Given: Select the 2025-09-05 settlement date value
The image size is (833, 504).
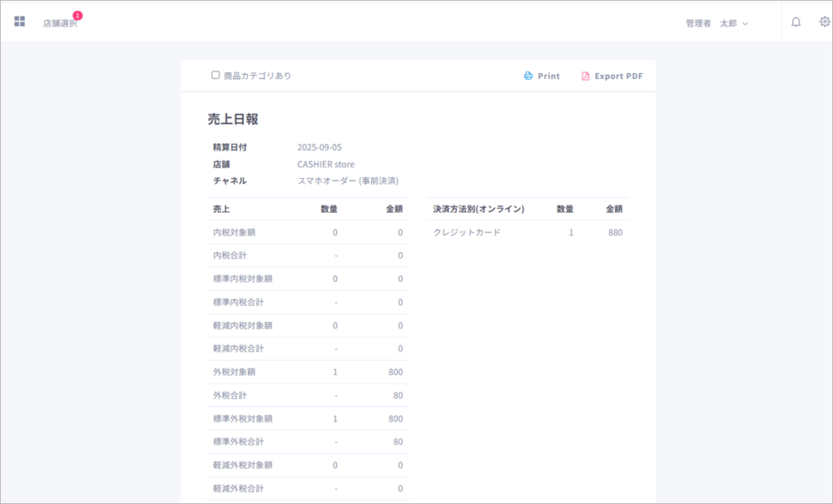Looking at the screenshot, I should (x=319, y=147).
